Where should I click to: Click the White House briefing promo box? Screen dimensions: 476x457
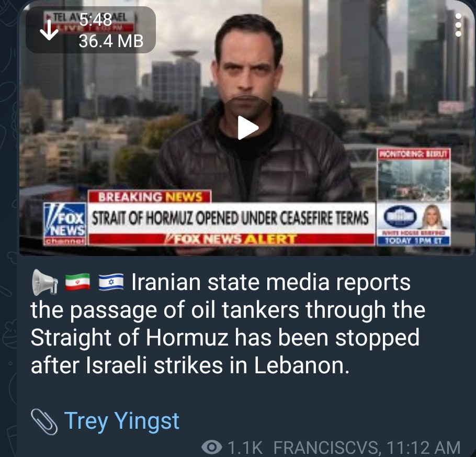(x=413, y=224)
